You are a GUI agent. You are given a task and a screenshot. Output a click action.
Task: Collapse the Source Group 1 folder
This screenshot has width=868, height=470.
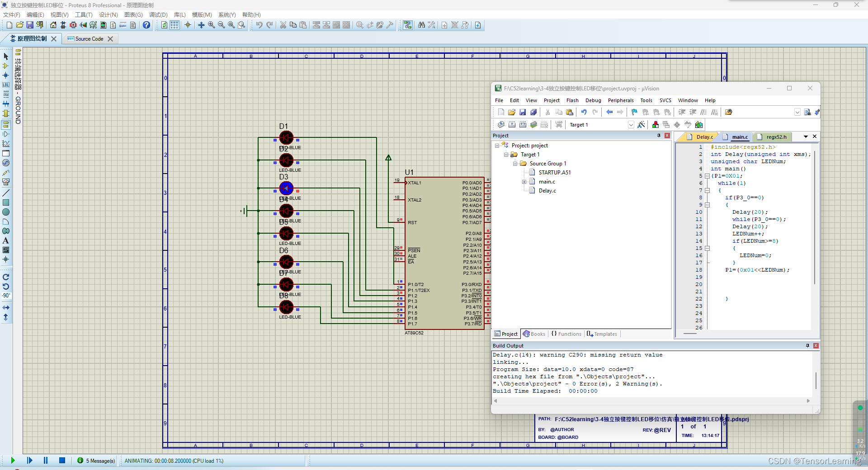515,164
